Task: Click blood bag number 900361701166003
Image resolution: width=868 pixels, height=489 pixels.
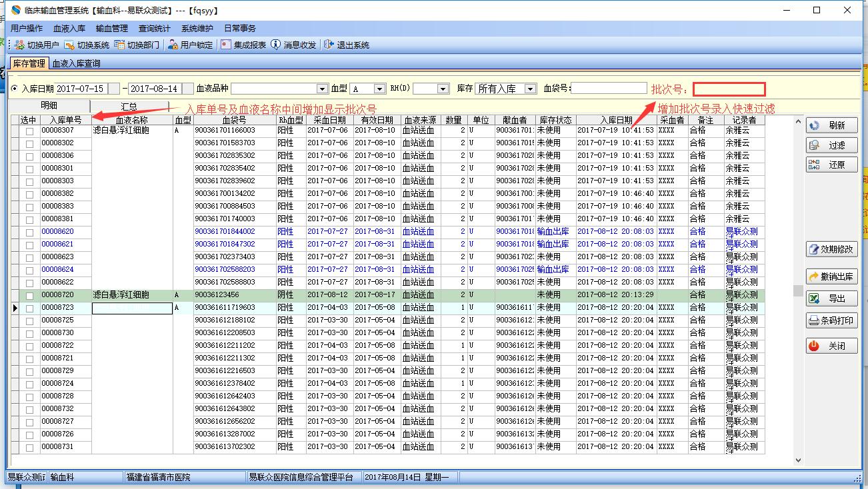Action: 225,131
